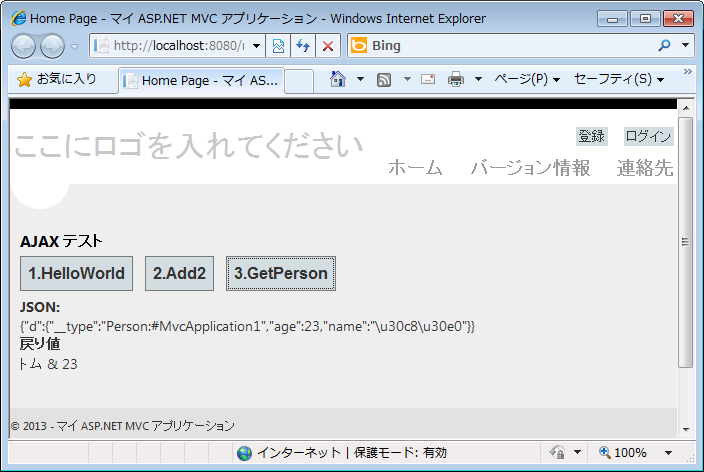Click the ここにロゴを入れてください logo text

click(x=189, y=146)
